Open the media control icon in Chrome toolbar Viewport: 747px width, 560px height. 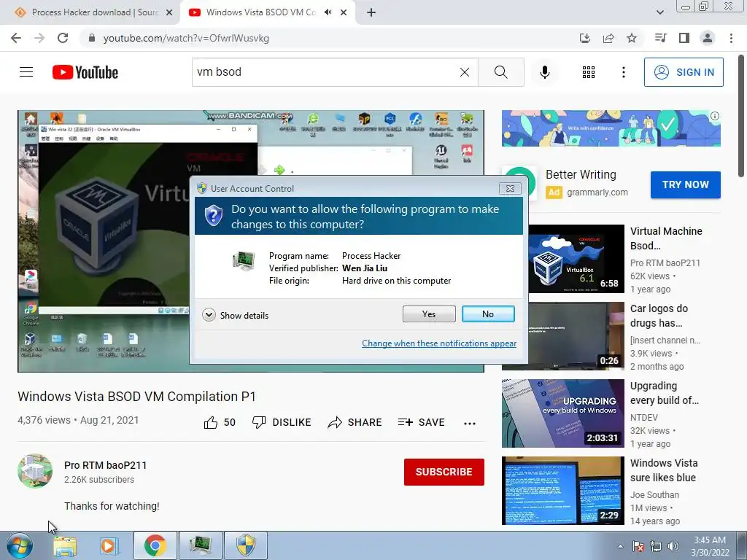click(660, 38)
